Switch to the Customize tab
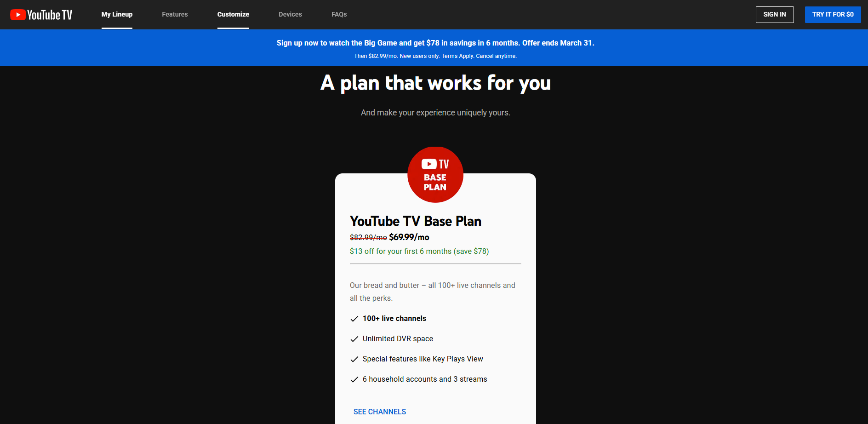The width and height of the screenshot is (868, 424). point(233,14)
